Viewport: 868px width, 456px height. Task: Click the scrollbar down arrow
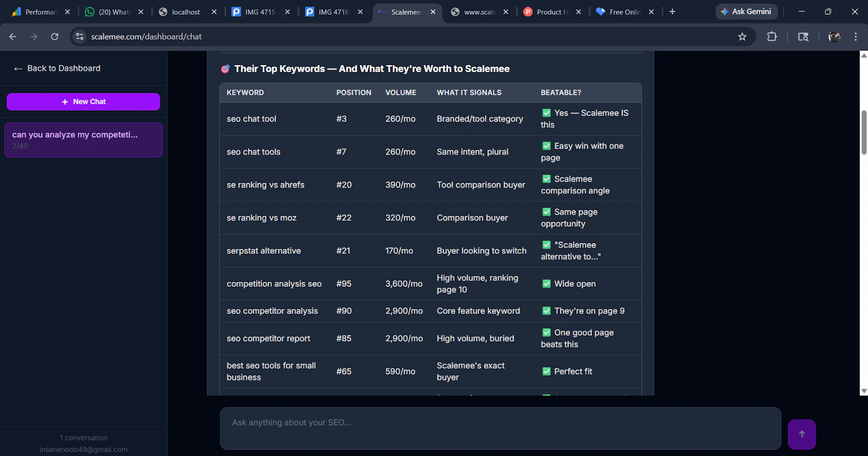864,391
